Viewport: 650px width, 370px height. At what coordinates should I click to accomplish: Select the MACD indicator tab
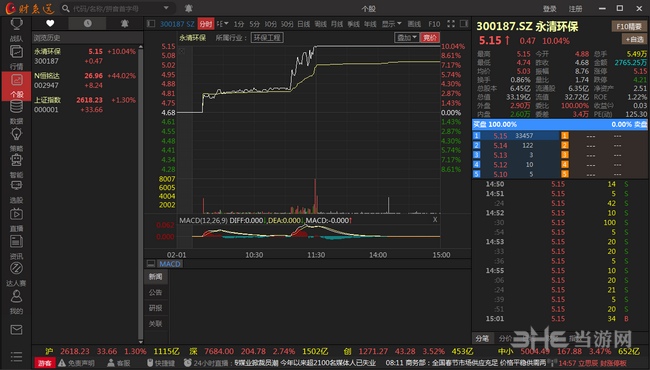coord(170,264)
